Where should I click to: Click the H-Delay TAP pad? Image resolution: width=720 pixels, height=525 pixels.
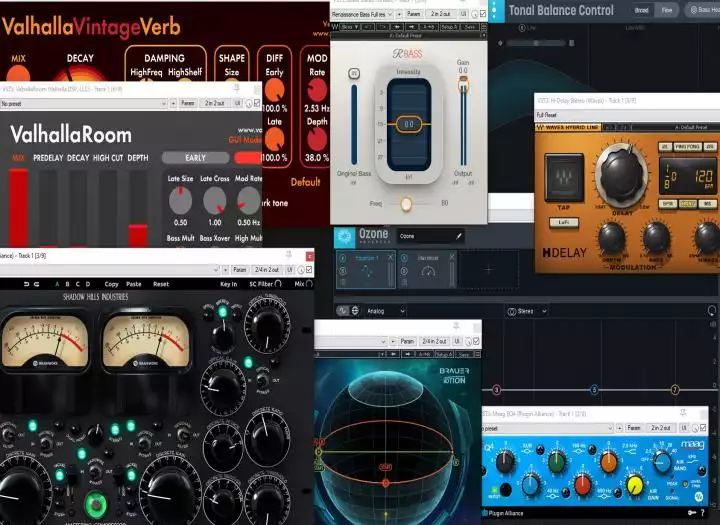[564, 178]
